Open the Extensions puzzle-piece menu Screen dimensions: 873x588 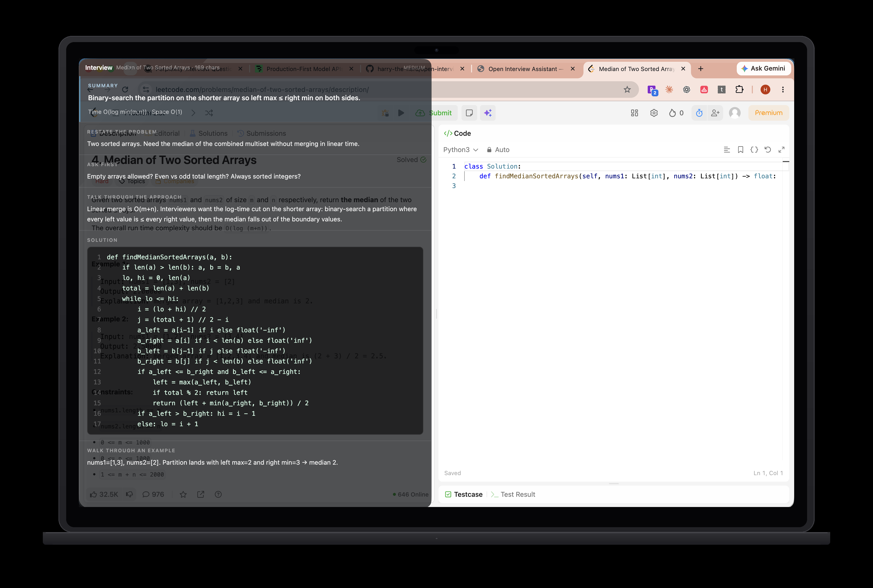pos(739,90)
